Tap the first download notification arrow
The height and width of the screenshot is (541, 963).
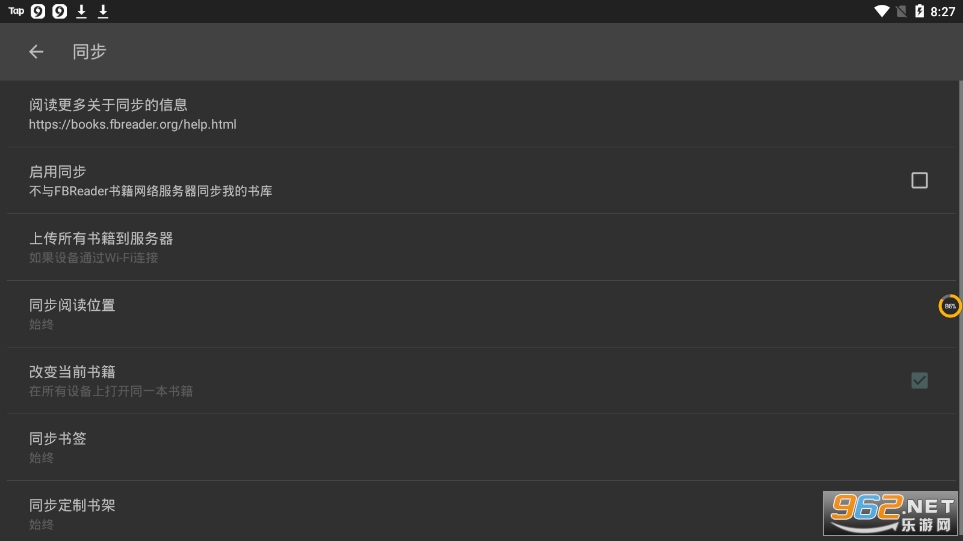pyautogui.click(x=82, y=11)
